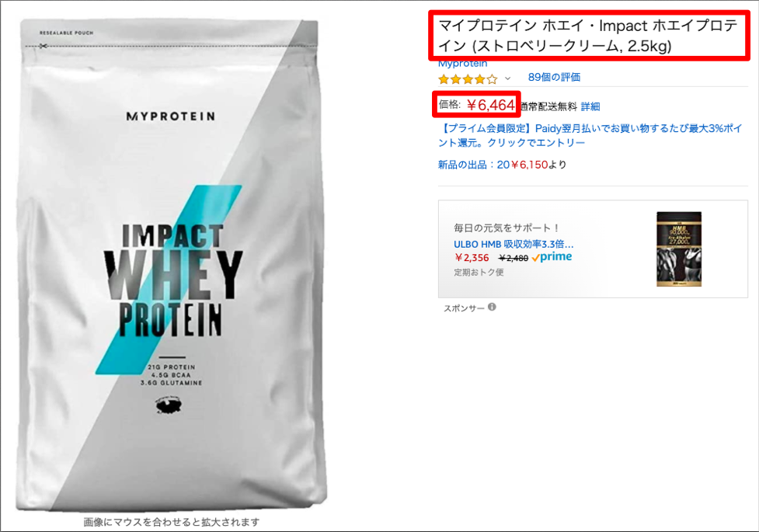
Task: Click the product title マイプロテイン ホエイ
Action: (x=587, y=36)
